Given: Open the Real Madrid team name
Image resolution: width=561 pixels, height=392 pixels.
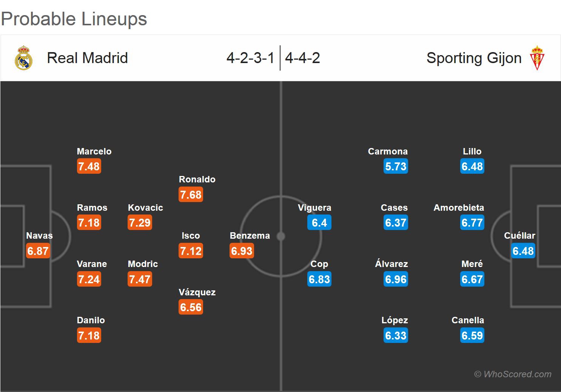Looking at the screenshot, I should coord(87,58).
